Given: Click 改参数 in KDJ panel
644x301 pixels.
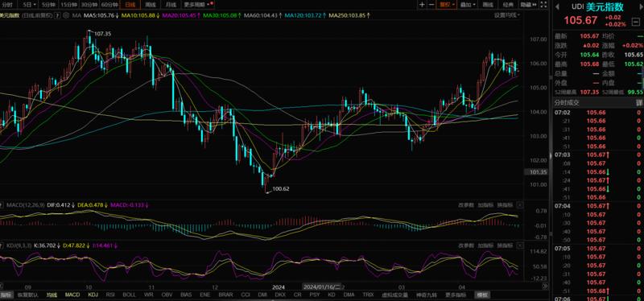Looking at the screenshot, I should tap(466, 245).
